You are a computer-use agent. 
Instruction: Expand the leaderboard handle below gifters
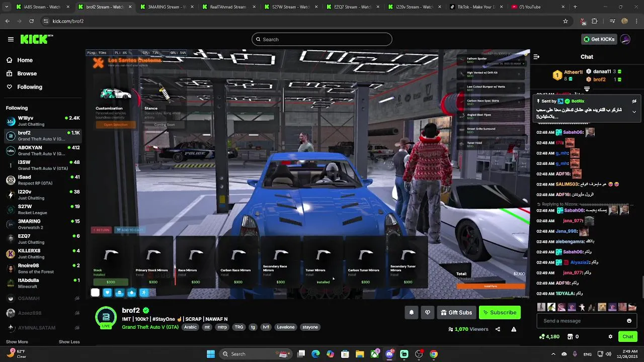click(587, 88)
